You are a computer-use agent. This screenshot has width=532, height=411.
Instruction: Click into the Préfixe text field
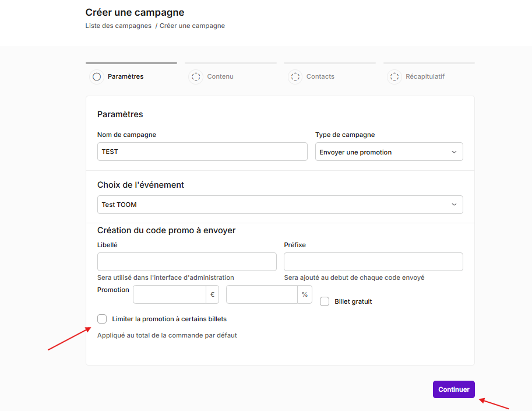coord(373,262)
